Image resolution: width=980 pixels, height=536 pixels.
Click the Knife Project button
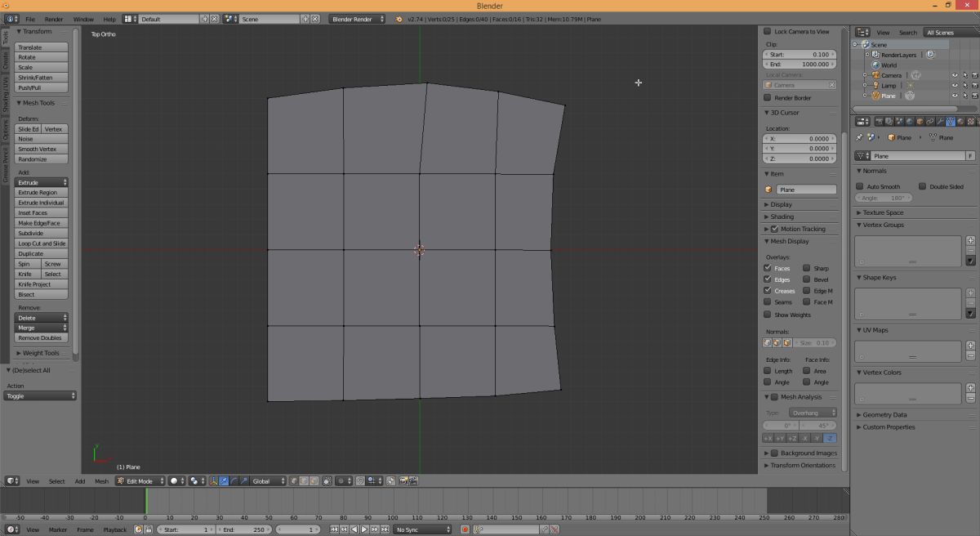pyautogui.click(x=42, y=284)
